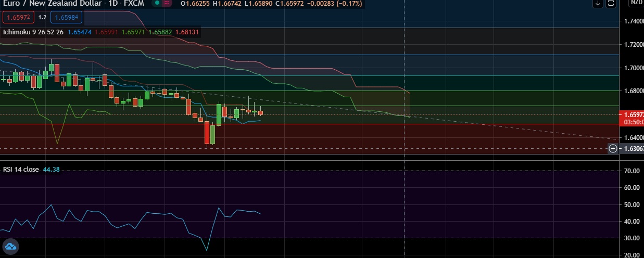The width and height of the screenshot is (644, 258).
Task: Click the blue buy price 1.65984 button
Action: [x=66, y=17]
